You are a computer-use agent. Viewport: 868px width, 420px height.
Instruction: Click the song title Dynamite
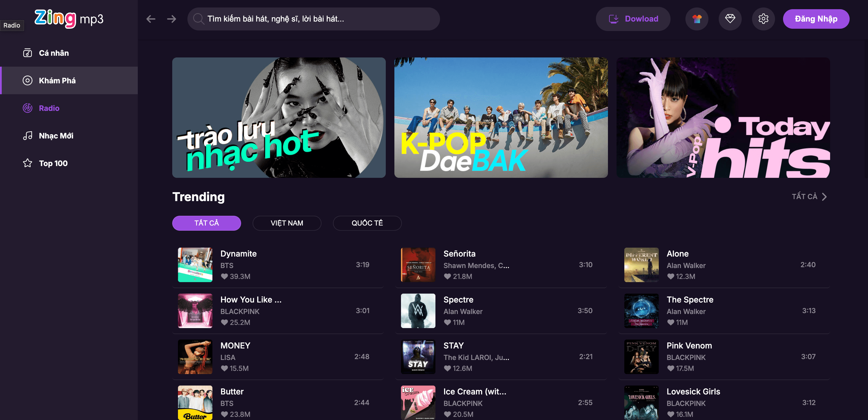click(238, 254)
